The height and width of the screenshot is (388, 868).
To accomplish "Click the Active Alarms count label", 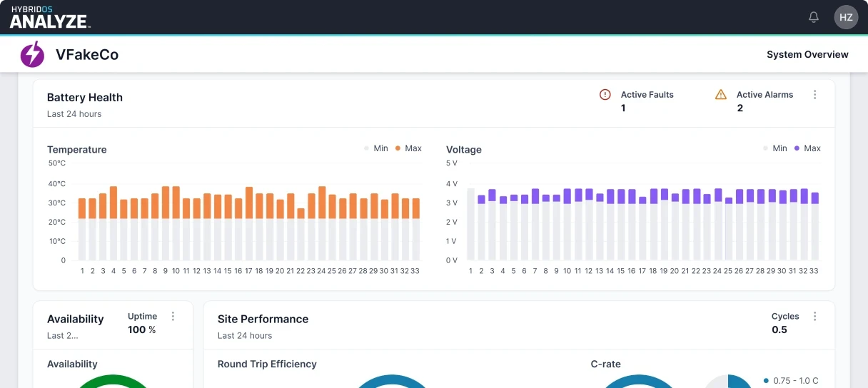I will (x=764, y=94).
